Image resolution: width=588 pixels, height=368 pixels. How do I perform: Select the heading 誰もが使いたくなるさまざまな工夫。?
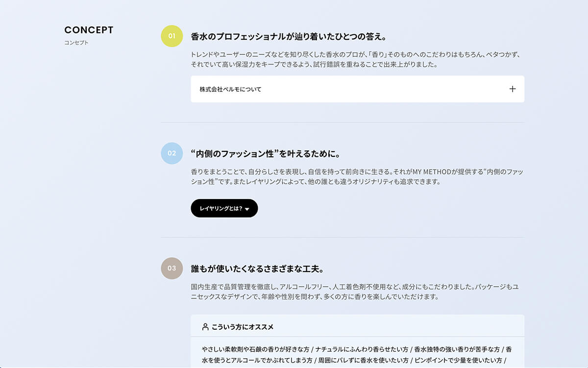(x=257, y=269)
